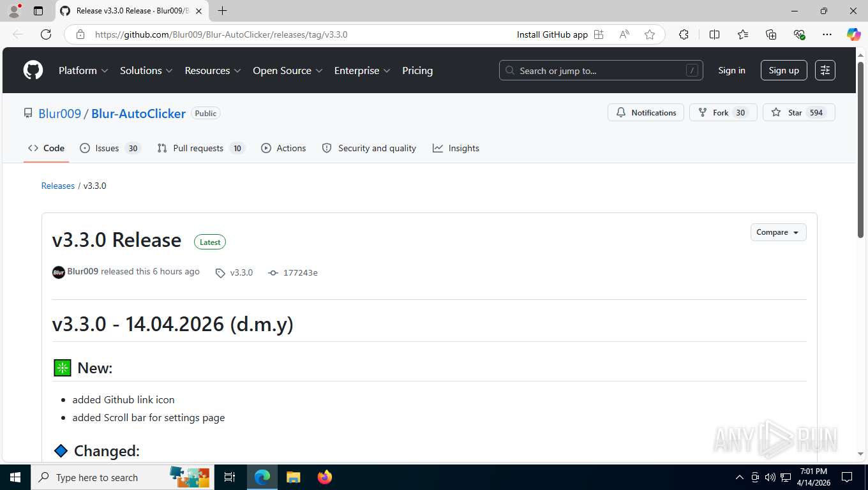868x490 pixels.
Task: Open the Blur-AutoClicker repository link
Action: point(138,114)
